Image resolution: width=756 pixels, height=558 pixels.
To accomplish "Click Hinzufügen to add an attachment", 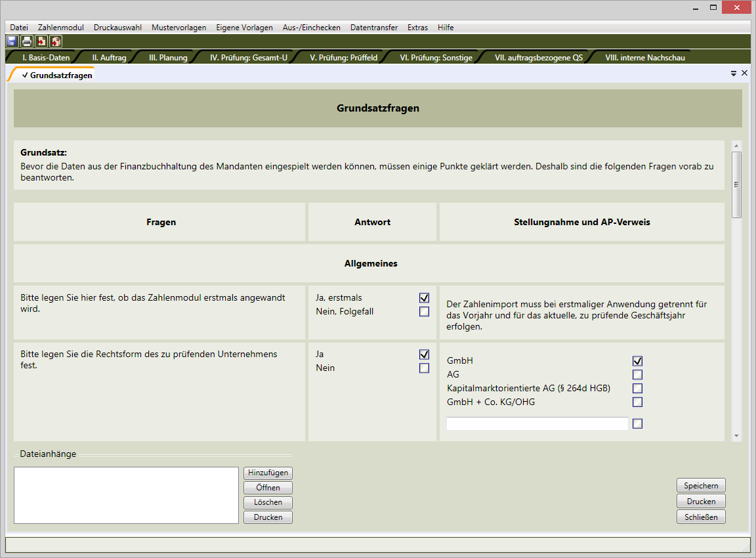I will click(268, 473).
